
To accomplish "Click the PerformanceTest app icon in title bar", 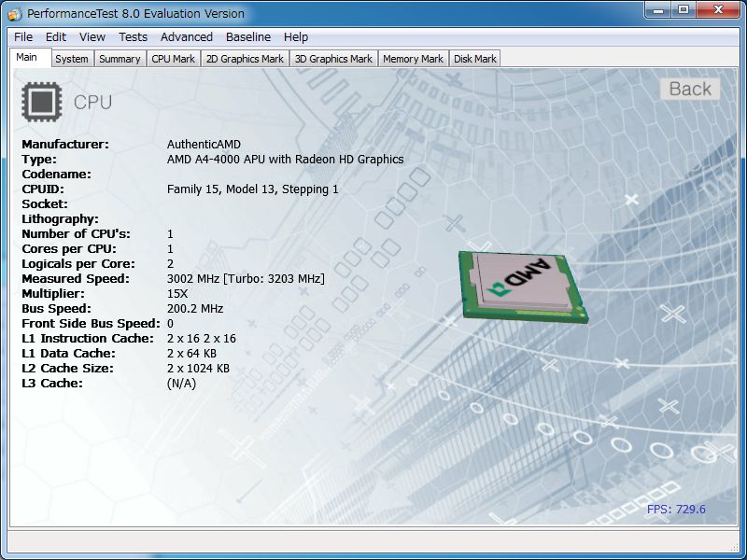I will pyautogui.click(x=15, y=14).
